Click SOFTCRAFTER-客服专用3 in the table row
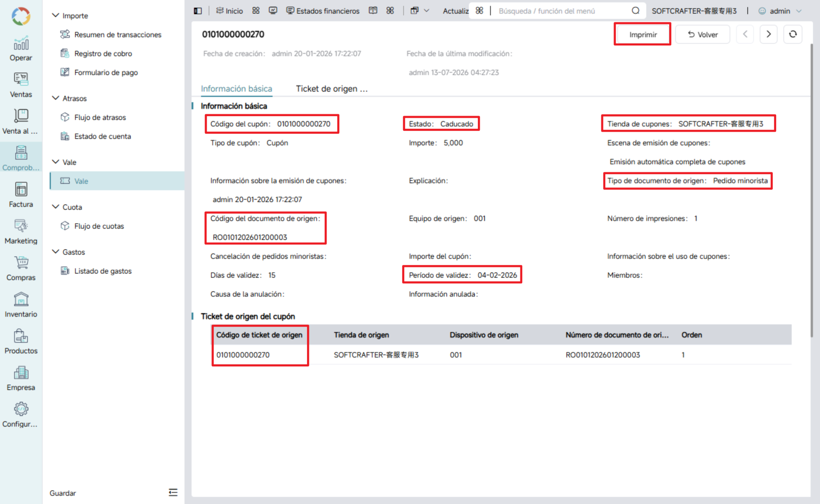Viewport: 820px width, 504px height. pos(376,355)
